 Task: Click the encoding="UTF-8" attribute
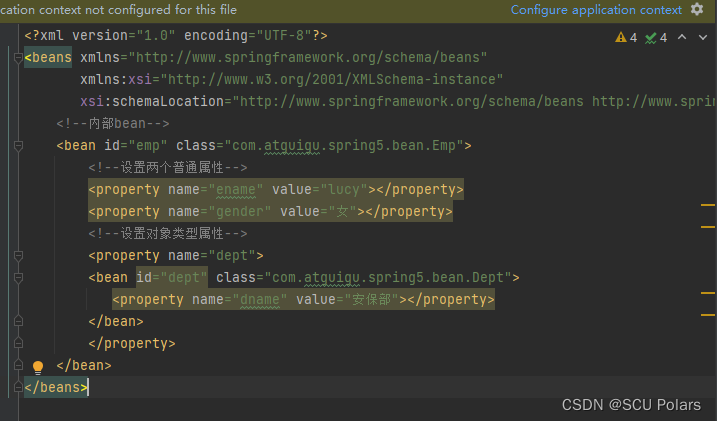point(248,35)
